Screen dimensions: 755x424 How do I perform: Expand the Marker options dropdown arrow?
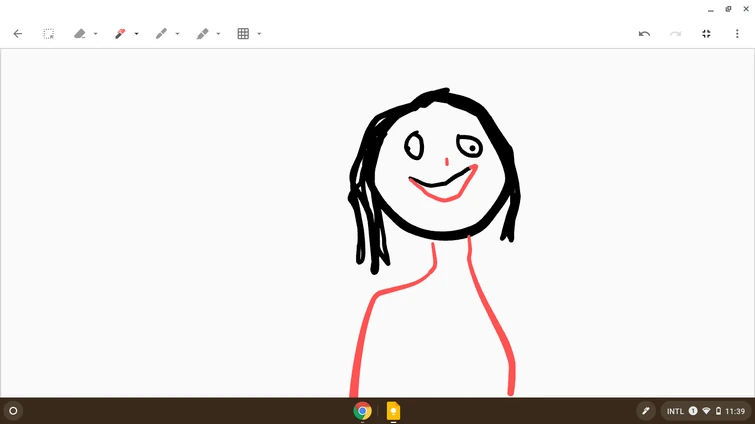[178, 34]
